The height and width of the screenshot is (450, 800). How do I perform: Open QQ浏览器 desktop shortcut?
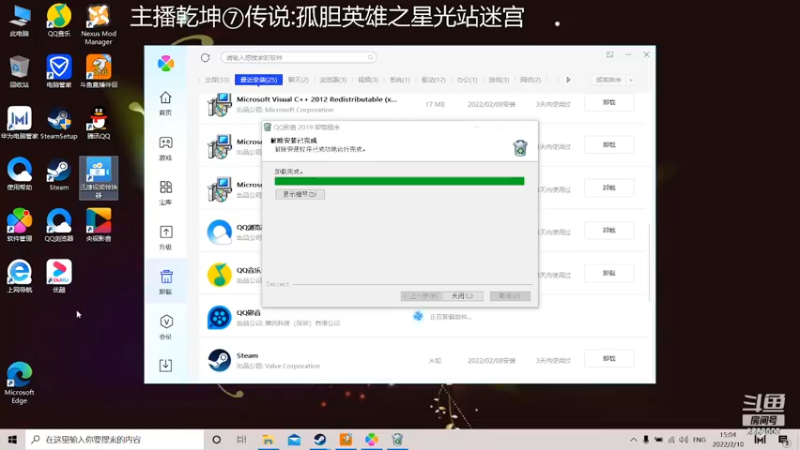pos(59,226)
